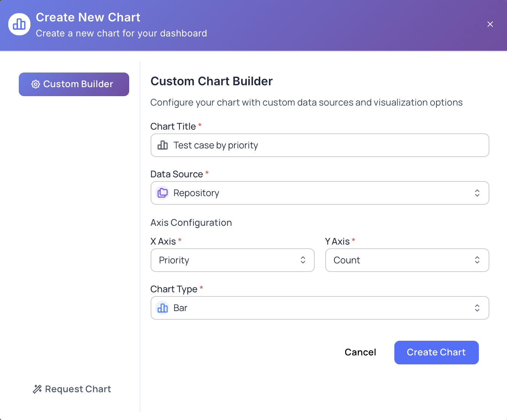Screen dimensions: 507x420
Task: Open the Data Source dropdown
Action: [477, 193]
